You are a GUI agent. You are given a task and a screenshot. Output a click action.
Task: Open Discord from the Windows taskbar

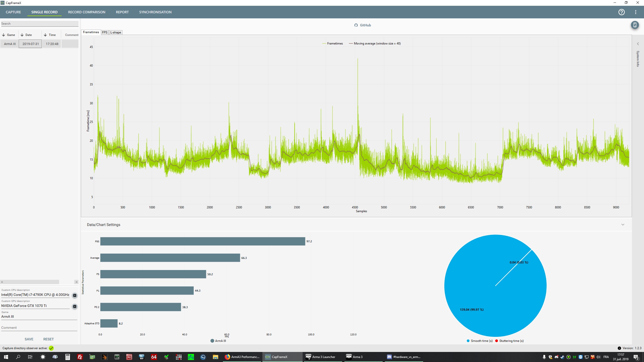(404, 357)
